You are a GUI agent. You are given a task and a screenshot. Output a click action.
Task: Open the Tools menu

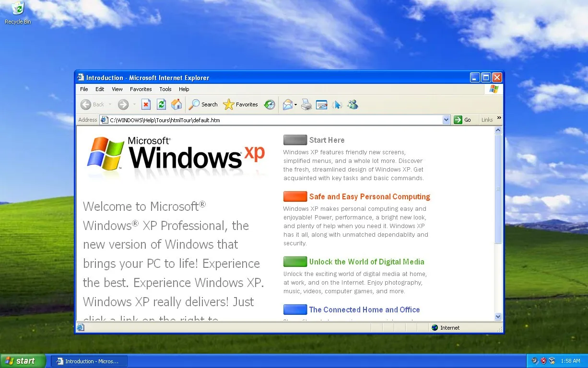(165, 89)
